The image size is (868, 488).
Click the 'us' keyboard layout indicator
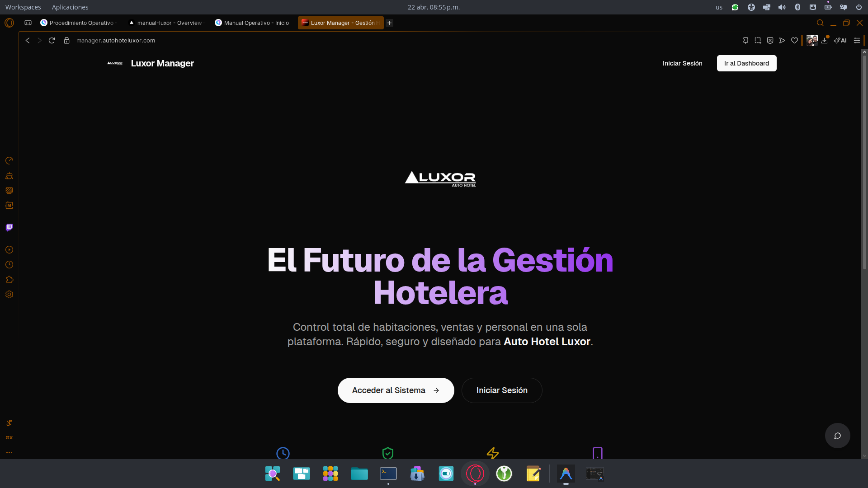(719, 7)
